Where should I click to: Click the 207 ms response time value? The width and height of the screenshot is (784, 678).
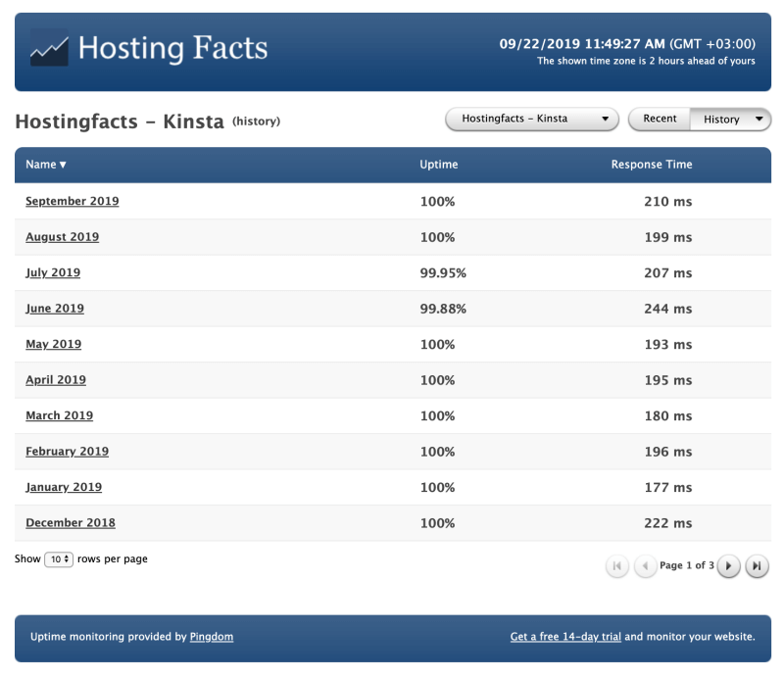[x=668, y=273]
